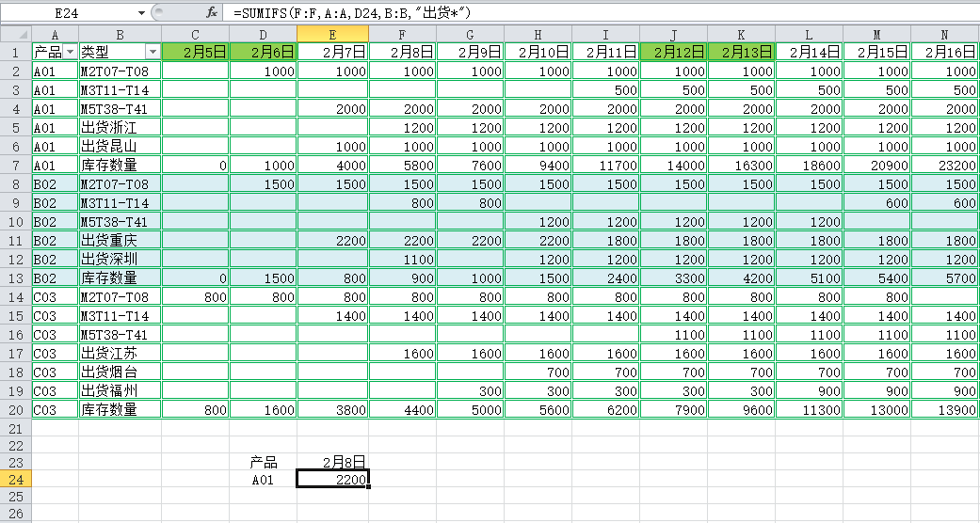Click the Name Box showing E24
This screenshot has width=980, height=523.
tap(68, 12)
